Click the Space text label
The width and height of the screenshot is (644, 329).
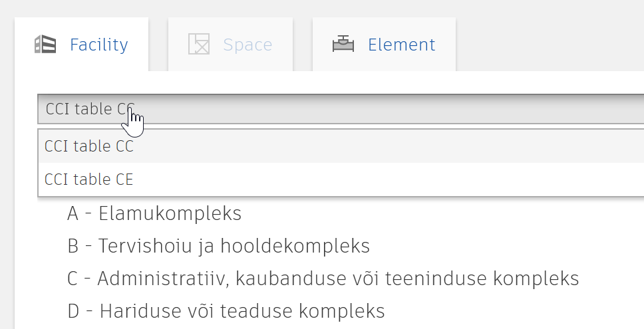(247, 45)
